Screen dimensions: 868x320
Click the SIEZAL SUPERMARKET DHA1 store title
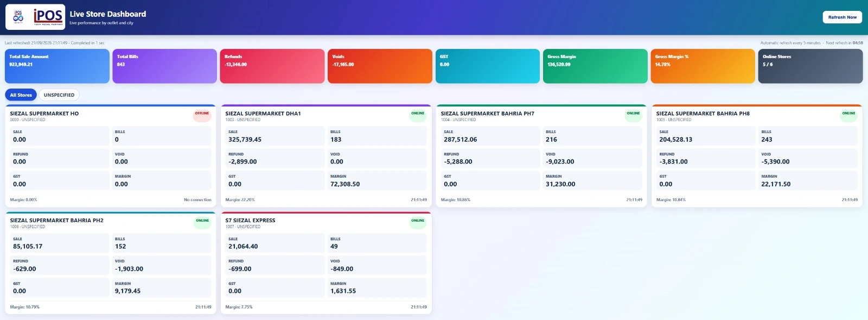(263, 114)
